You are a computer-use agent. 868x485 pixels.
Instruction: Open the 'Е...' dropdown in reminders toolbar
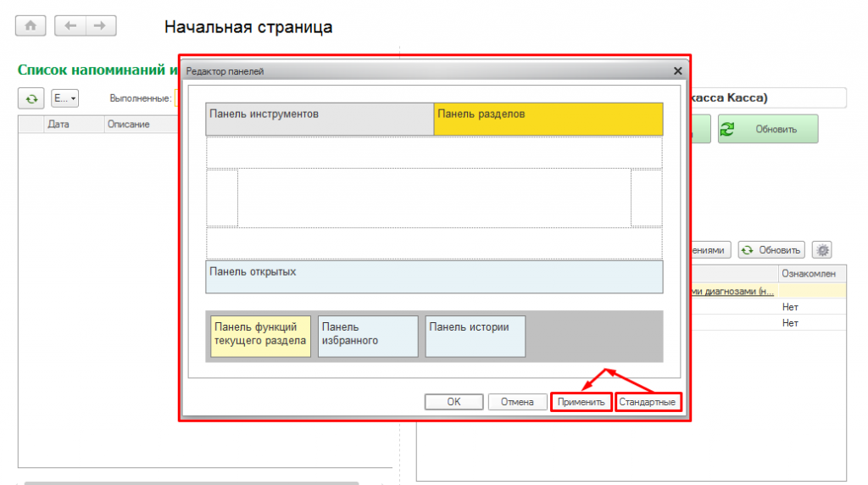click(64, 98)
